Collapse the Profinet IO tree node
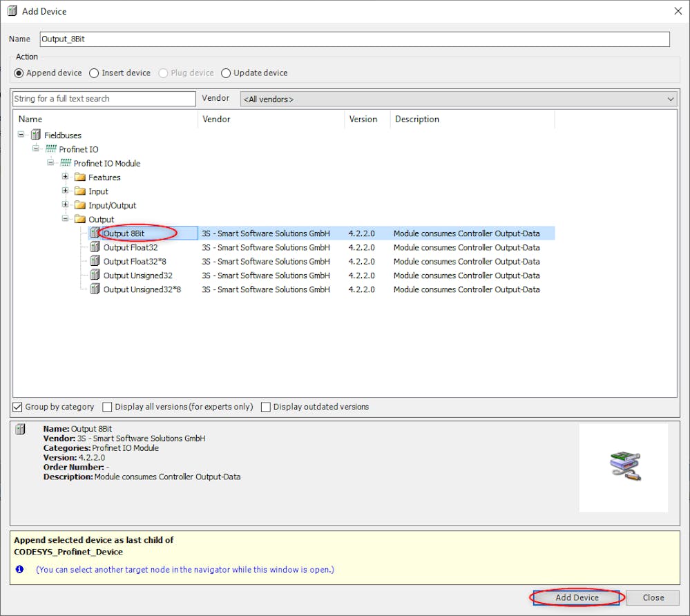 point(36,148)
